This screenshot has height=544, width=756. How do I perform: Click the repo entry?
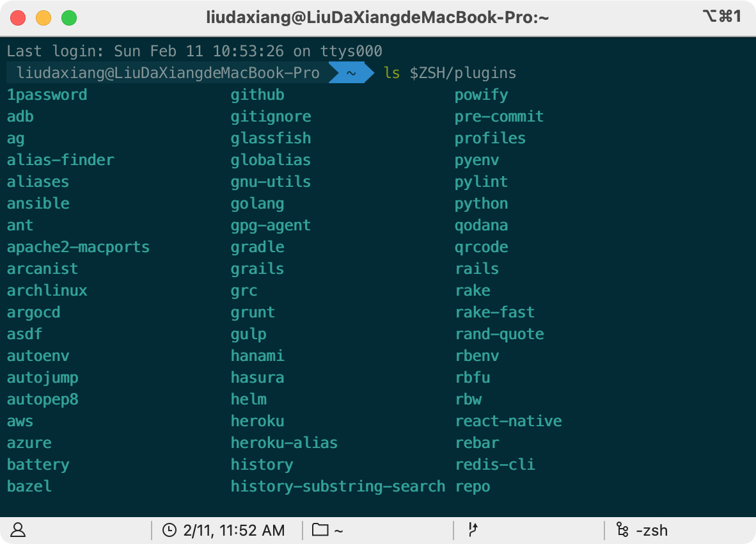[473, 487]
